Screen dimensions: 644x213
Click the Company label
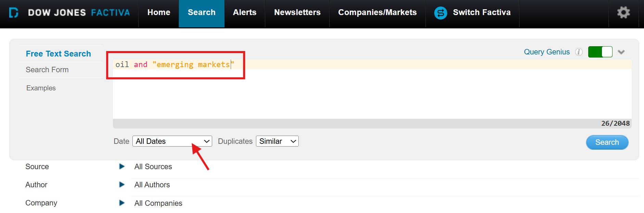point(41,203)
